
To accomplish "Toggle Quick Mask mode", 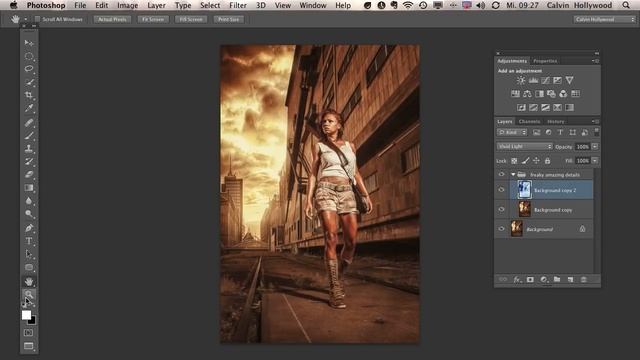I will pyautogui.click(x=29, y=333).
